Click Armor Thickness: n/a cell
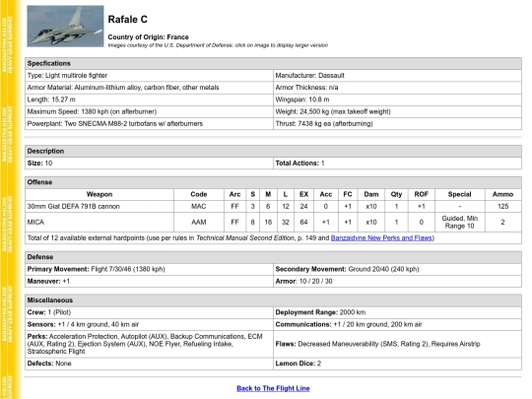 click(x=397, y=88)
